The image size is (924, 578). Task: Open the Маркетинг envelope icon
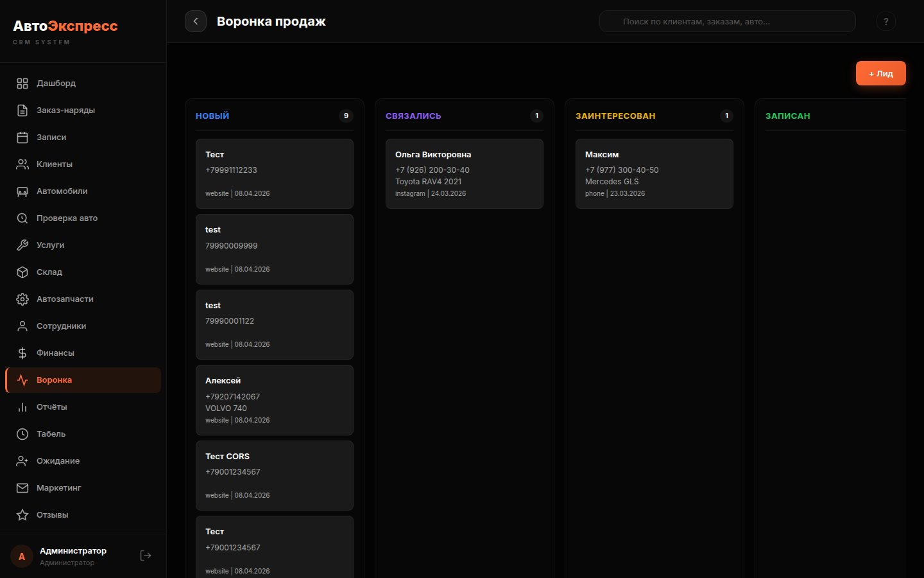tap(22, 487)
